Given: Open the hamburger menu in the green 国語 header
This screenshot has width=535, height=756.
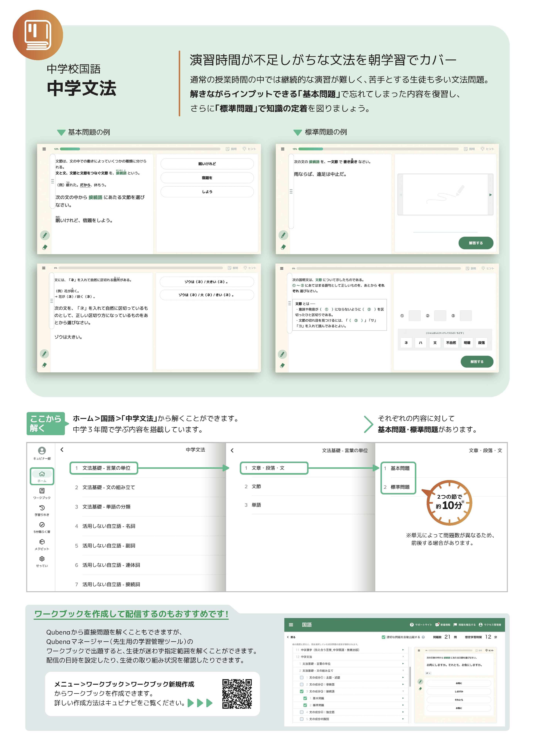Looking at the screenshot, I should [x=291, y=625].
